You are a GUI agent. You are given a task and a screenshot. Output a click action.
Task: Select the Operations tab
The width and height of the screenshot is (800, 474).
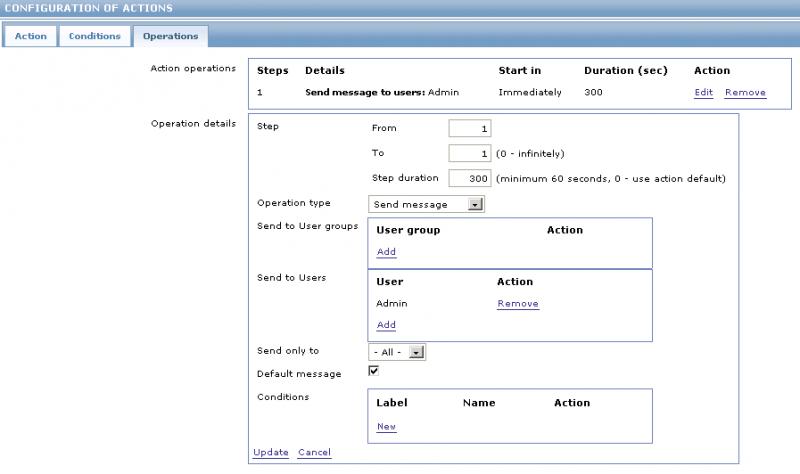170,36
